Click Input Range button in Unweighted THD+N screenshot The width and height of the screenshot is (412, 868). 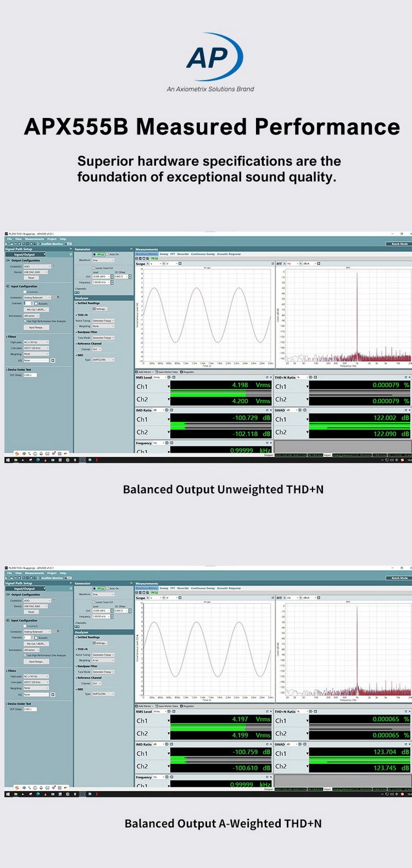coord(36,327)
